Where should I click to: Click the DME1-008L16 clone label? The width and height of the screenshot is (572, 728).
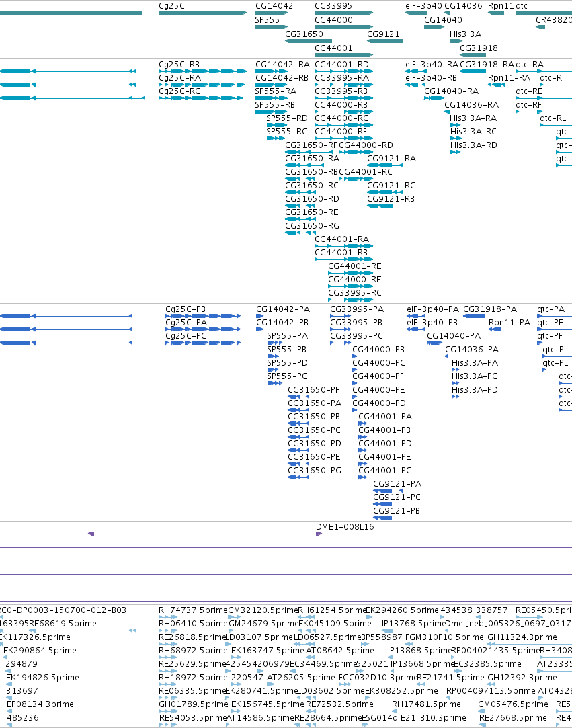pyautogui.click(x=345, y=527)
